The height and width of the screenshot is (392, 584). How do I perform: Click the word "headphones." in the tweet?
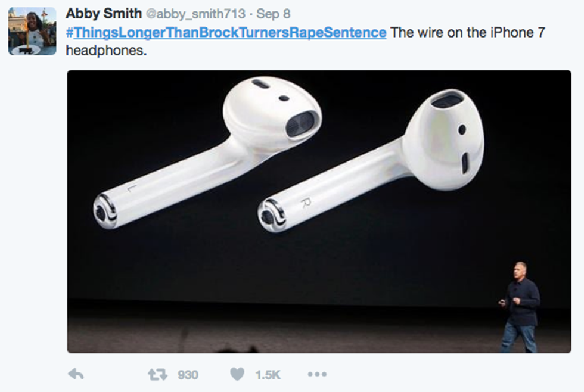[107, 51]
